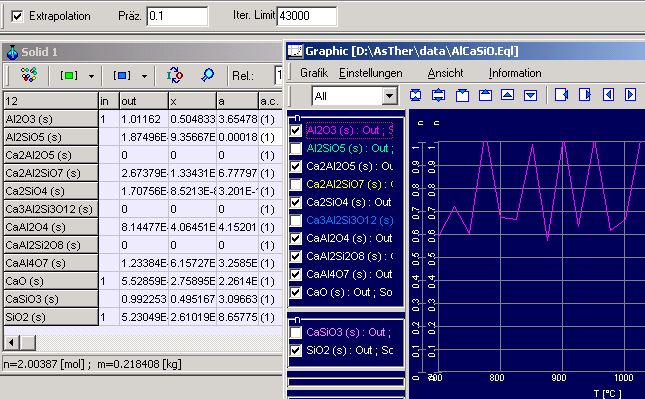Uncheck CaAl4O7 (s) in graph legend

(296, 274)
